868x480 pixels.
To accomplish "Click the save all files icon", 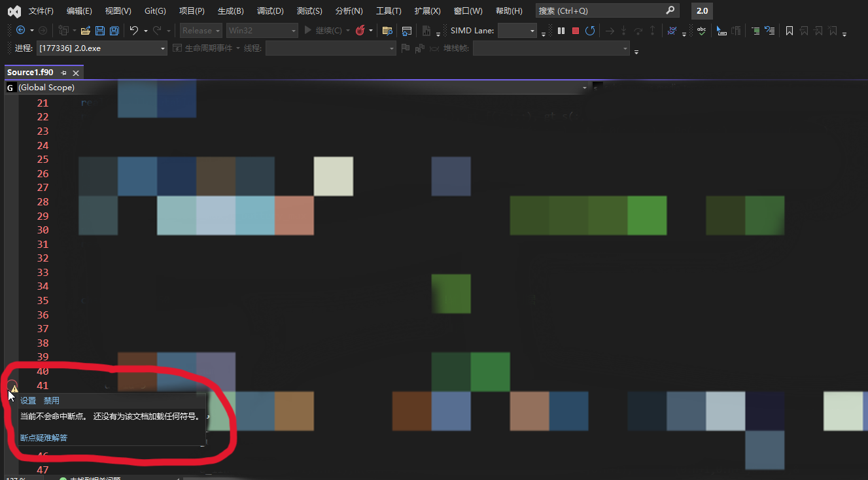I will coord(114,30).
